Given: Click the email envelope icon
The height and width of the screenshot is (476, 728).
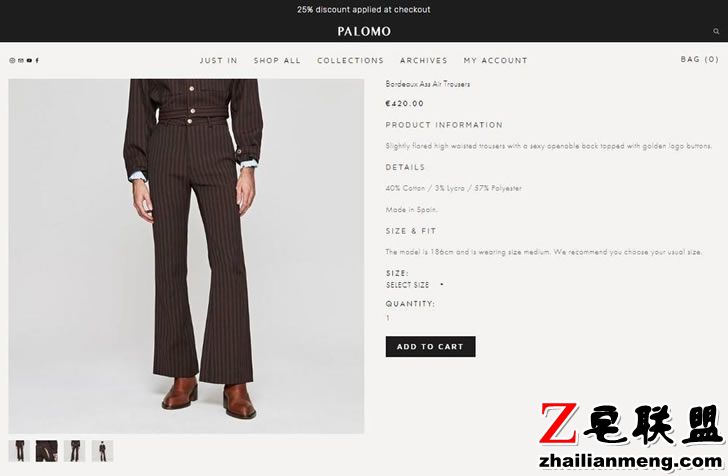Looking at the screenshot, I should [x=20, y=60].
